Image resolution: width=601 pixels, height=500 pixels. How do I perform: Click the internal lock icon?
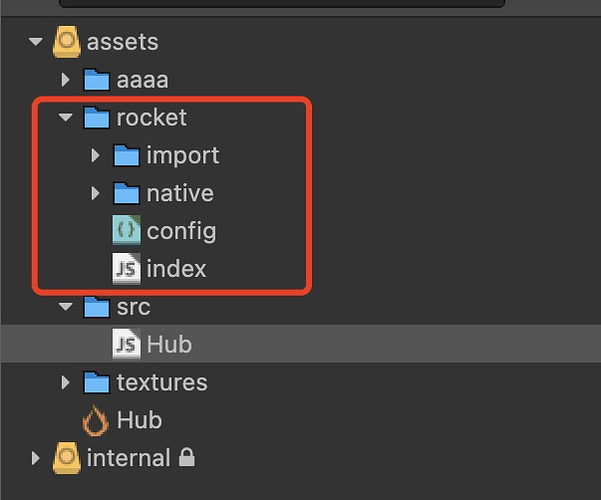pyautogui.click(x=186, y=458)
